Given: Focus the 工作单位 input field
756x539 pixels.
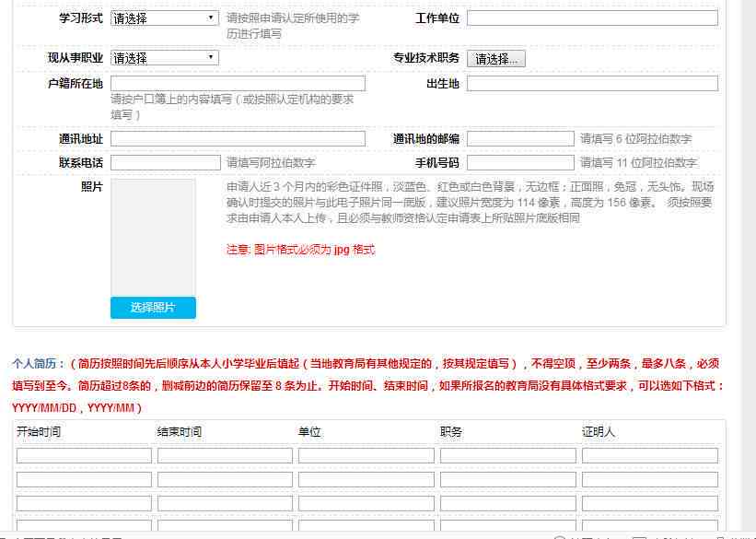Looking at the screenshot, I should (592, 18).
